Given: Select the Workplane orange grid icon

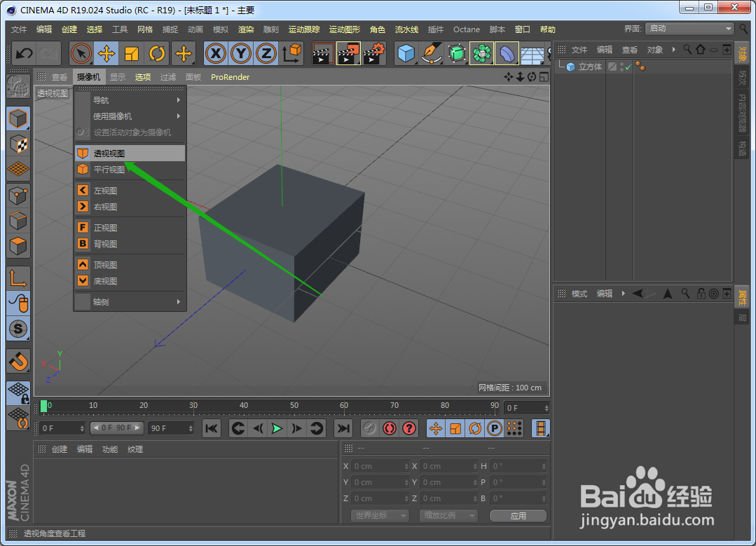Looking at the screenshot, I should click(x=18, y=169).
